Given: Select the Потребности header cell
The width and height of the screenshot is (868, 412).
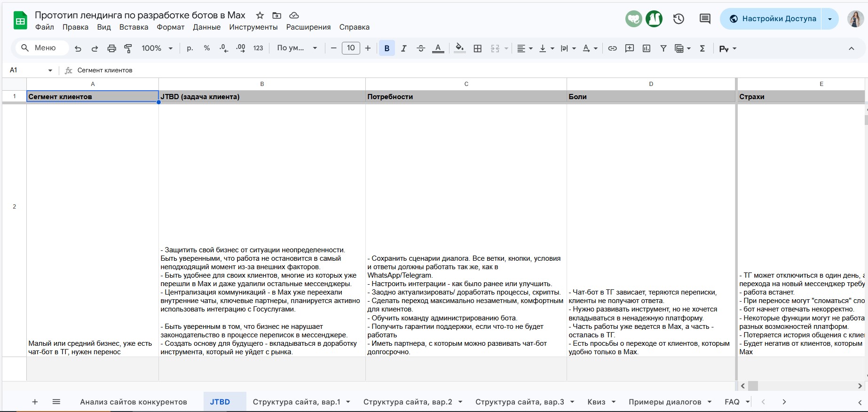Looking at the screenshot, I should tap(466, 97).
